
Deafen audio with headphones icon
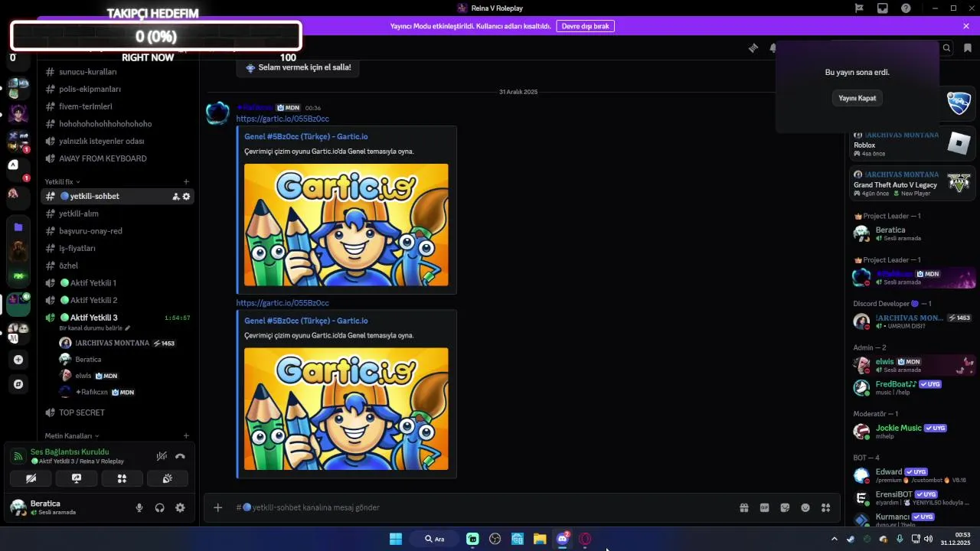[159, 507]
